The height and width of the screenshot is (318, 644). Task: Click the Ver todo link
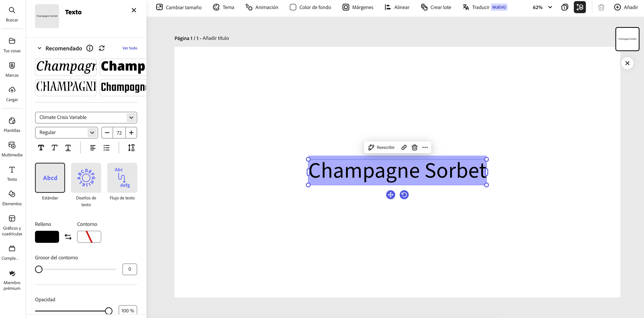[x=130, y=48]
